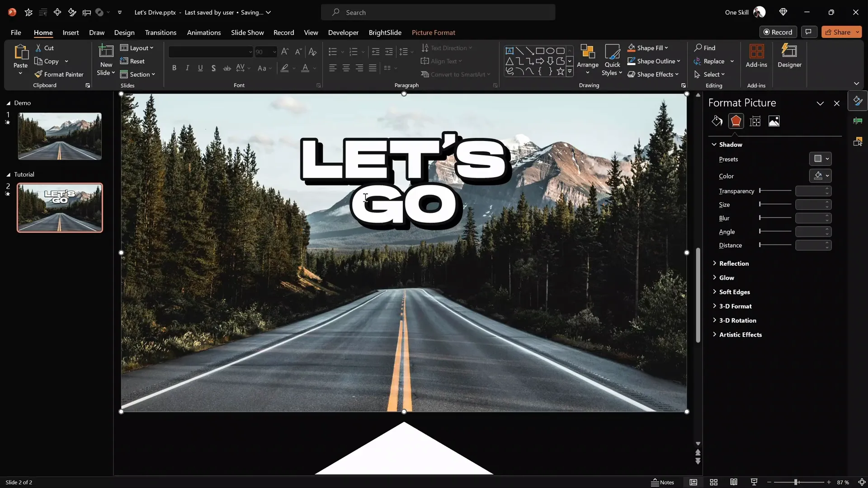The width and height of the screenshot is (868, 488).
Task: Toggle the bullets list button
Action: pyautogui.click(x=333, y=52)
